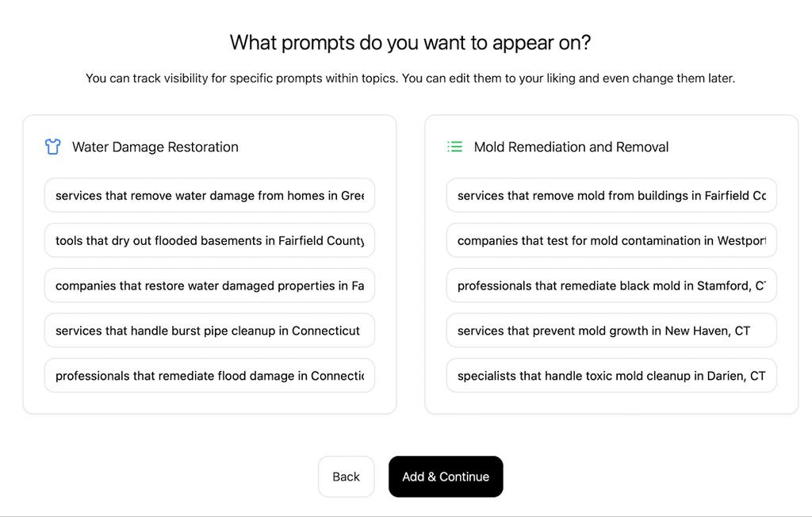Viewport: 812px width, 517px height.
Task: Select the 'tools that dry out flooded basements' field
Action: (209, 240)
